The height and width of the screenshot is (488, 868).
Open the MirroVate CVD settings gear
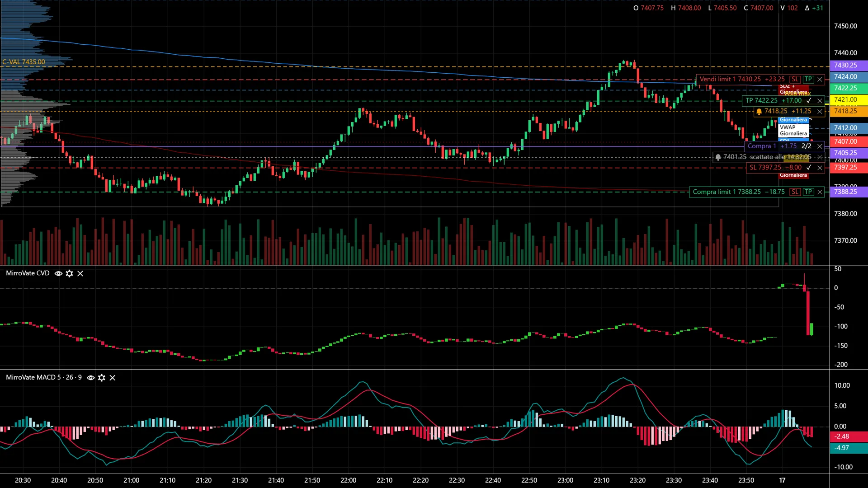tap(69, 273)
